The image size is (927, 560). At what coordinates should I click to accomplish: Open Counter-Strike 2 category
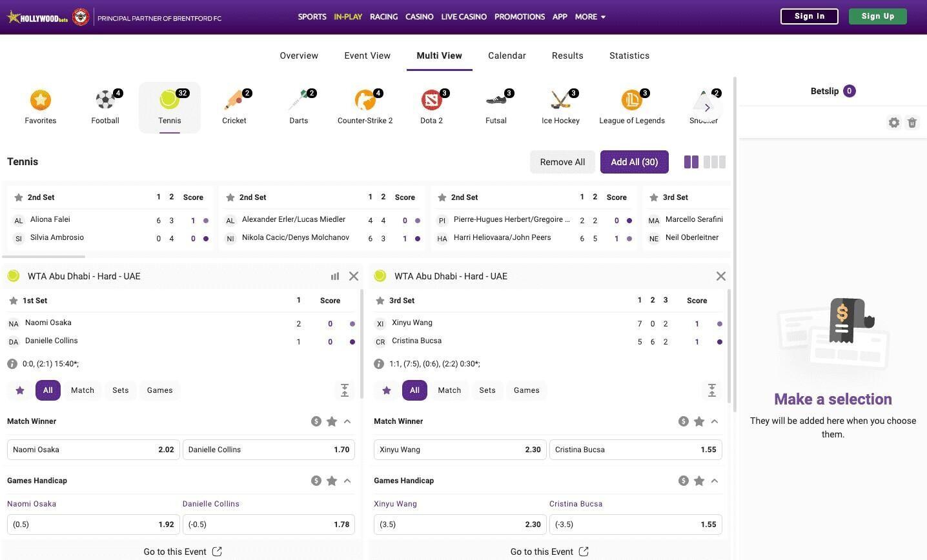click(x=365, y=107)
